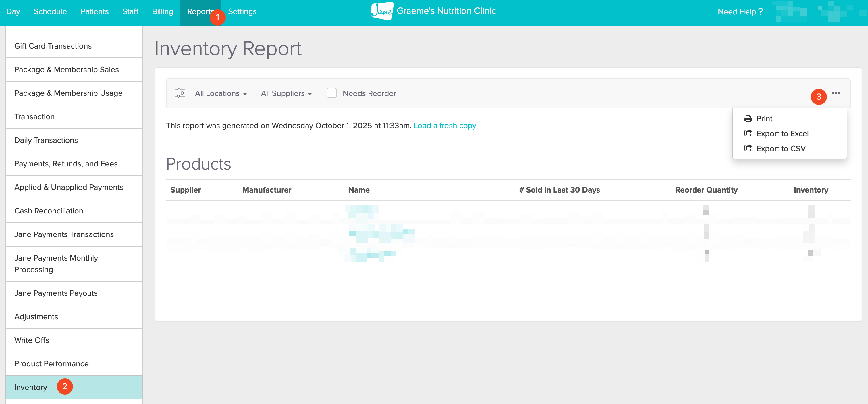The image size is (868, 404).
Task: Expand the All Suppliers dropdown
Action: pos(286,93)
